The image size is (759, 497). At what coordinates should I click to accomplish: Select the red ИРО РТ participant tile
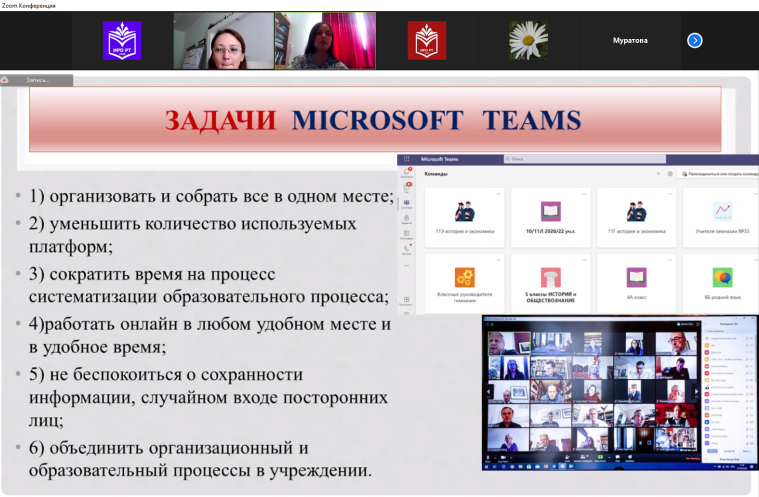coord(426,41)
